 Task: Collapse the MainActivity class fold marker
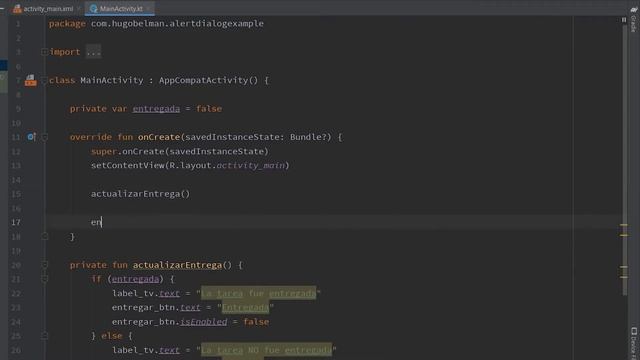coord(44,80)
